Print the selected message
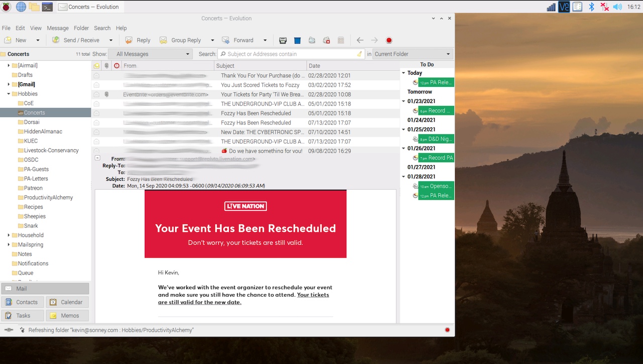Viewport: 643px width, 364px height. click(x=282, y=40)
